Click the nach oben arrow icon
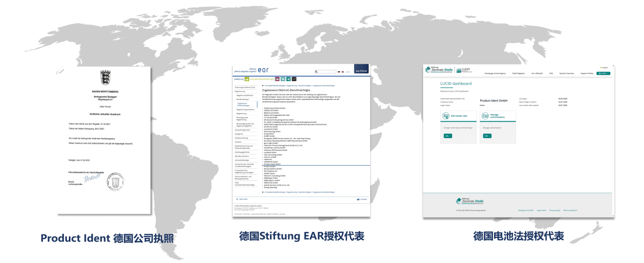644x263 pixels. tap(237, 199)
